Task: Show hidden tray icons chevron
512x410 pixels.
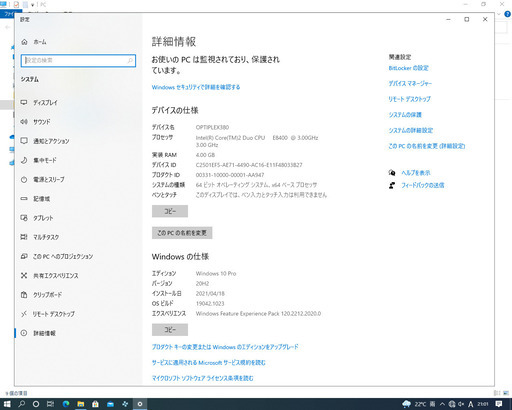Action: [442, 404]
